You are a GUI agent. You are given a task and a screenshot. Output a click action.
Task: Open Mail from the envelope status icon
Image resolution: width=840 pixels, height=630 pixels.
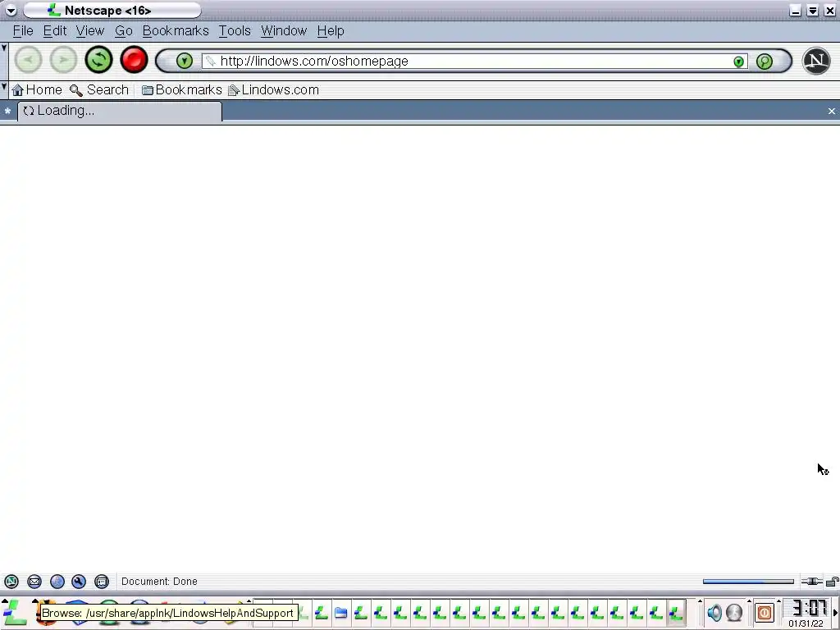coord(34,582)
